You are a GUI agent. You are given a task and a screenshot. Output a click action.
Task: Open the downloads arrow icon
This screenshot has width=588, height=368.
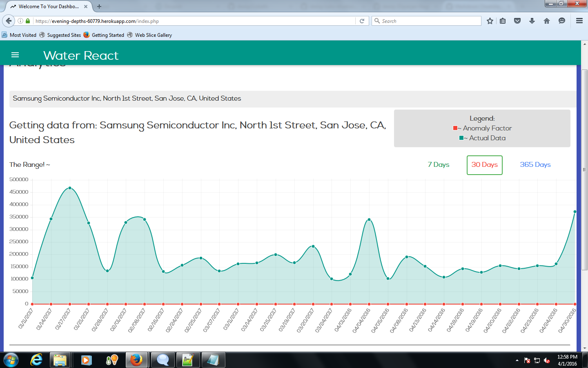tap(532, 21)
